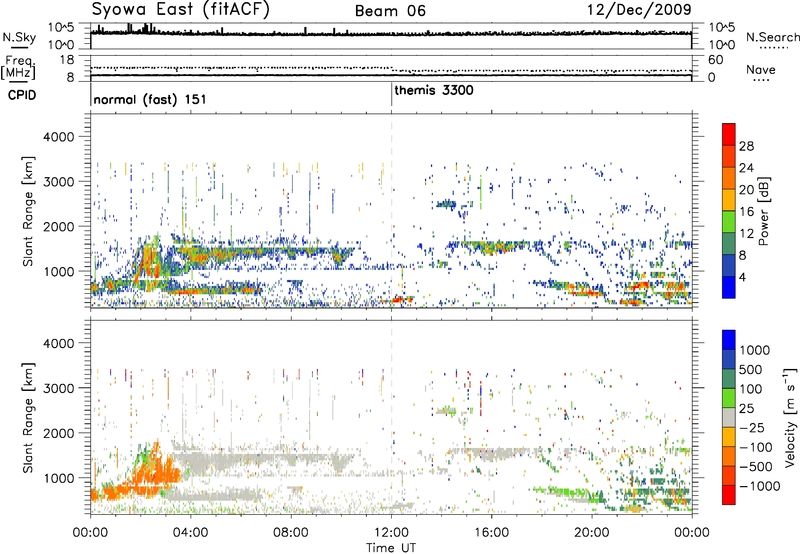Screen dimensions: 800x554
Task: Select the 'normal (fast) 151' CPID entry
Action: tap(150, 99)
